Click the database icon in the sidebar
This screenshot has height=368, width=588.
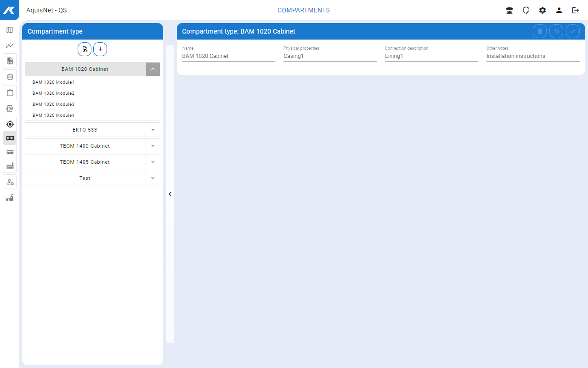click(x=10, y=77)
